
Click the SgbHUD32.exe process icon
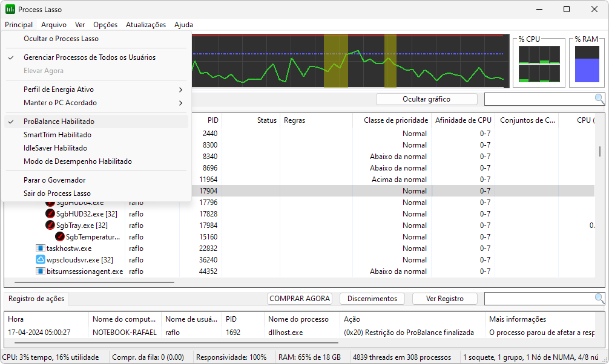(50, 213)
